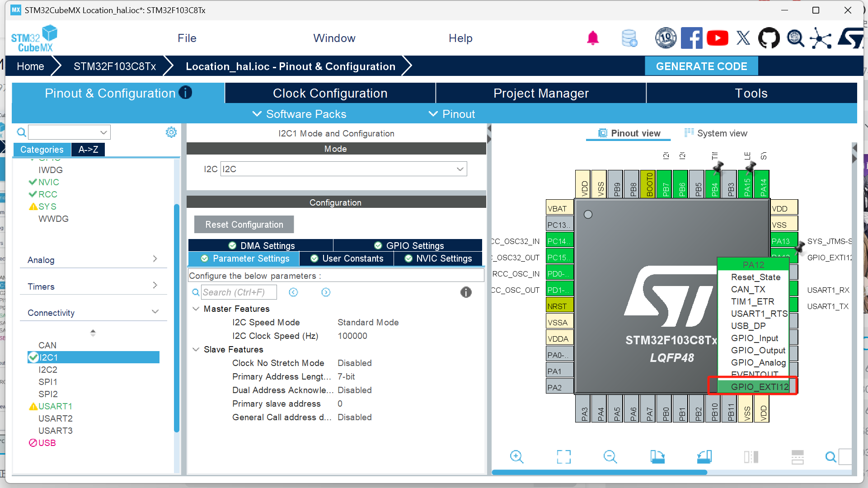Zoom in on the chip pinout

(x=516, y=457)
